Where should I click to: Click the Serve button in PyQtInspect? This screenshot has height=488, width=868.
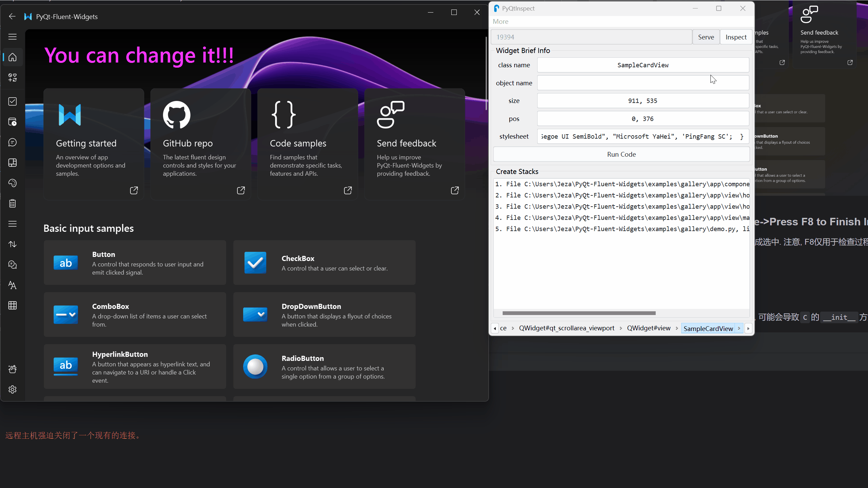click(706, 37)
